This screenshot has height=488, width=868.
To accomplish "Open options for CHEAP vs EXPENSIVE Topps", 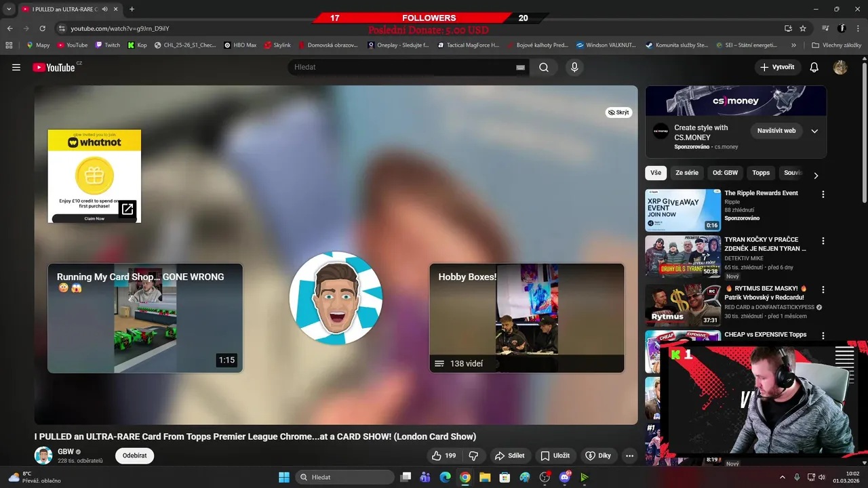I will click(823, 335).
